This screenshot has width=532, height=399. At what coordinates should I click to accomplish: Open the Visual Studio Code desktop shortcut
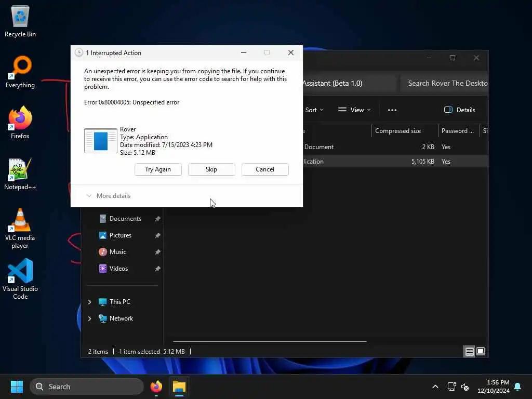pos(20,279)
